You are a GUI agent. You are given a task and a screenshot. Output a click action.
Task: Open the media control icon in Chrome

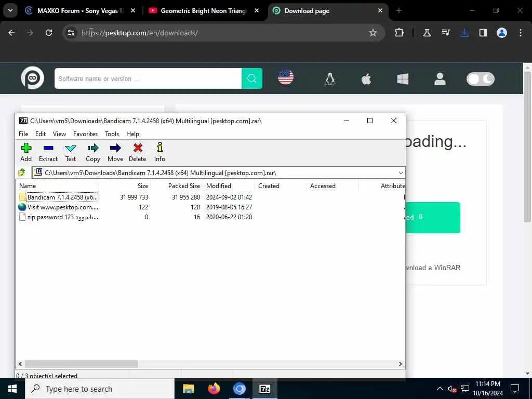click(445, 33)
